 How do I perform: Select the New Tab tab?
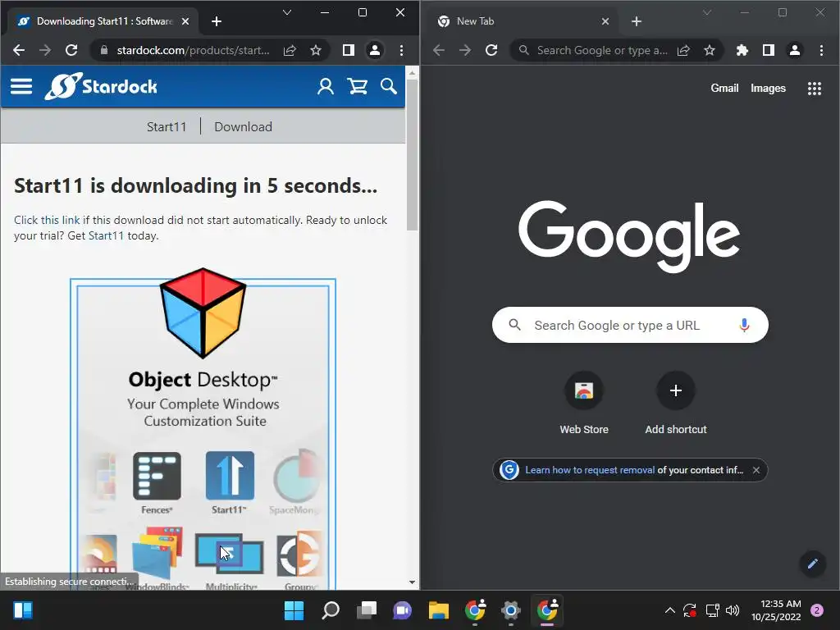pyautogui.click(x=523, y=21)
